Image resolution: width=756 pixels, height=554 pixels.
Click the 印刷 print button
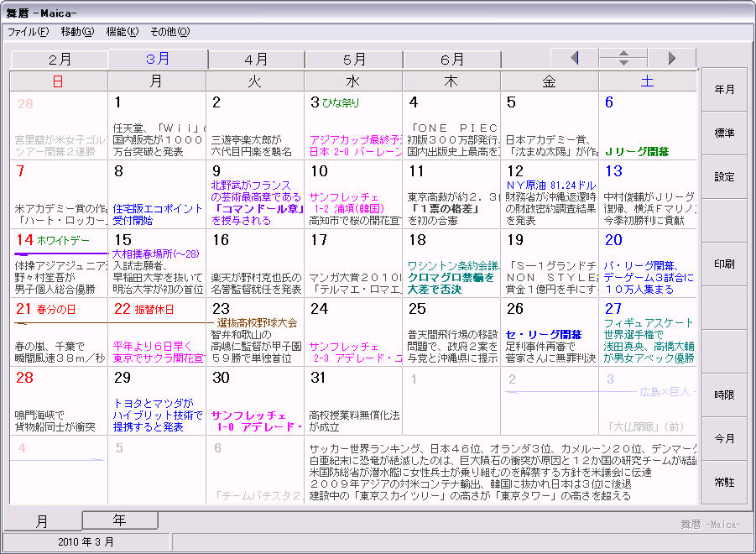click(x=724, y=264)
